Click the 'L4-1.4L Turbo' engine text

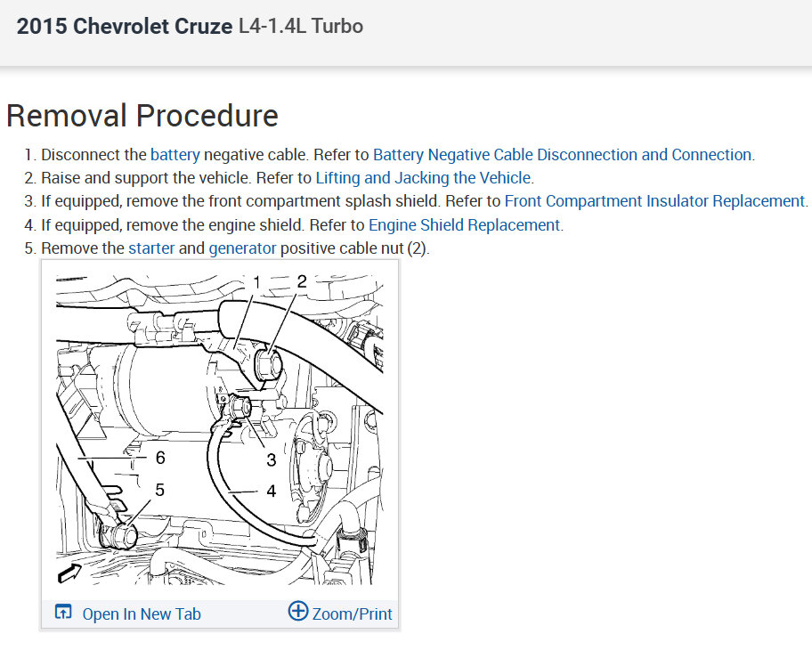301,27
